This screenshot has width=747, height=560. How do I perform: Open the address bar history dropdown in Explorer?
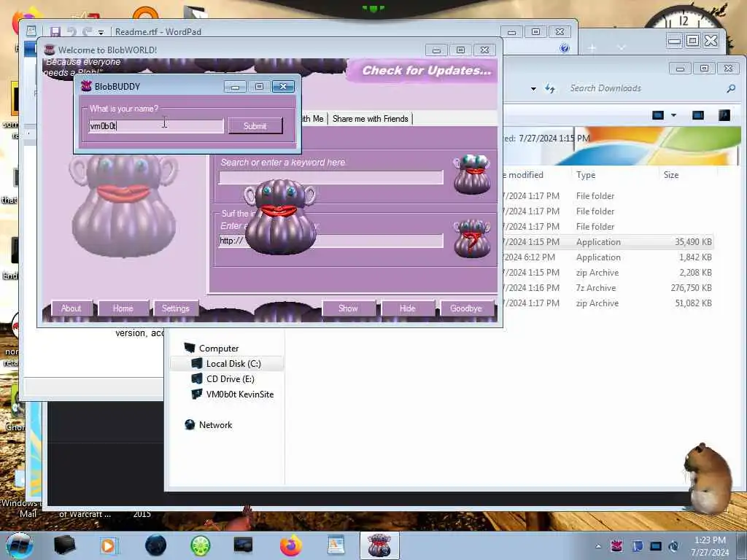tap(533, 88)
